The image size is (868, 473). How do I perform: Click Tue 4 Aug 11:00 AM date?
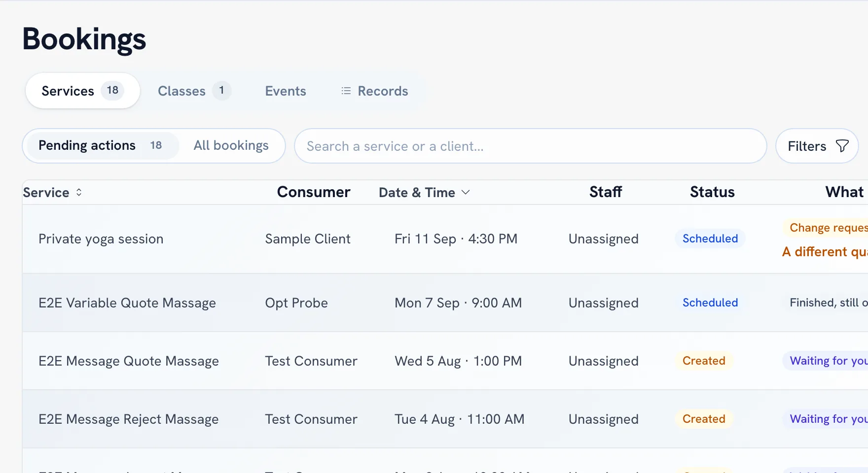click(x=460, y=419)
